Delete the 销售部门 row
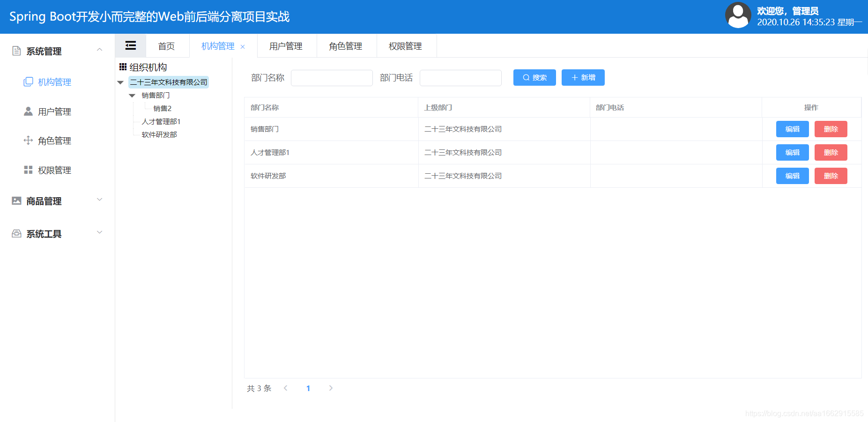The image size is (868, 422). coord(831,129)
